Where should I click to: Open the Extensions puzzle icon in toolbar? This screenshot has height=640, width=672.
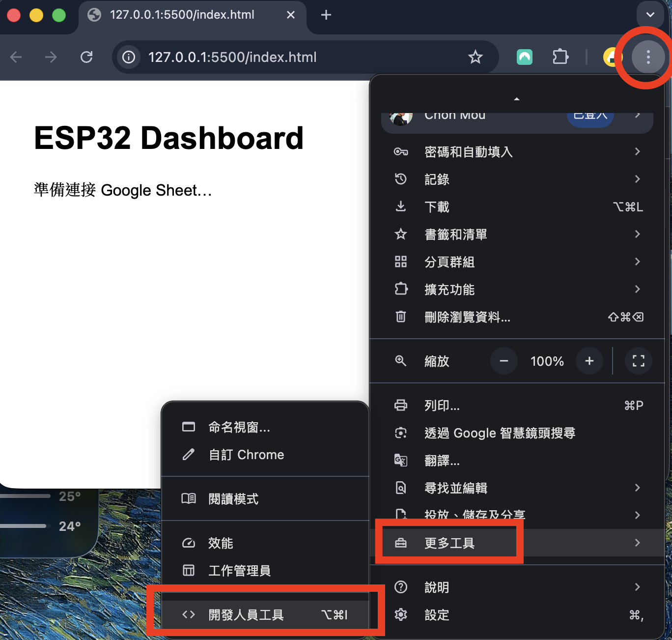(x=560, y=57)
